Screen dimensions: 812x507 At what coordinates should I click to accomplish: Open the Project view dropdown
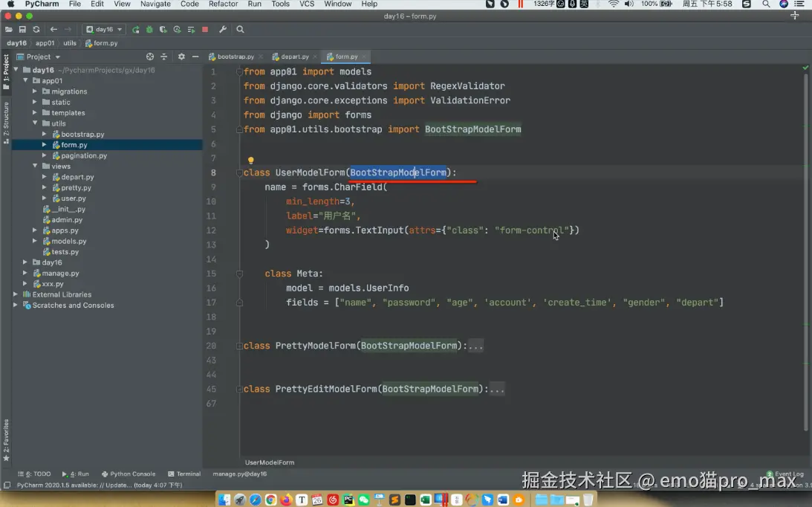tap(39, 56)
